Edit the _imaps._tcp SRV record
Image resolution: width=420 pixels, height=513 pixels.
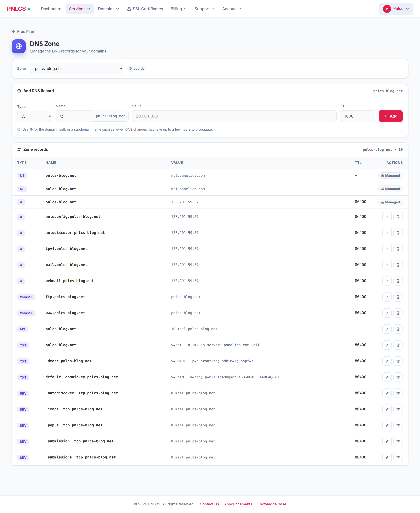coord(387,409)
